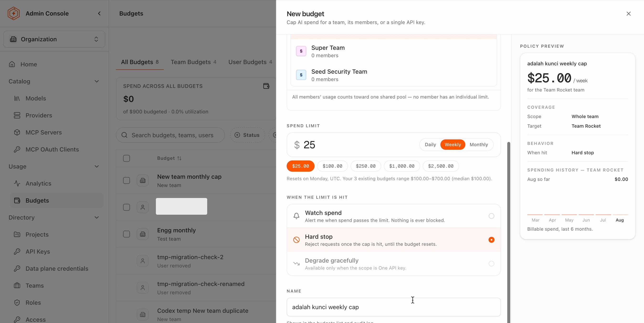Choose the $100.00 preset amount

pyautogui.click(x=332, y=166)
